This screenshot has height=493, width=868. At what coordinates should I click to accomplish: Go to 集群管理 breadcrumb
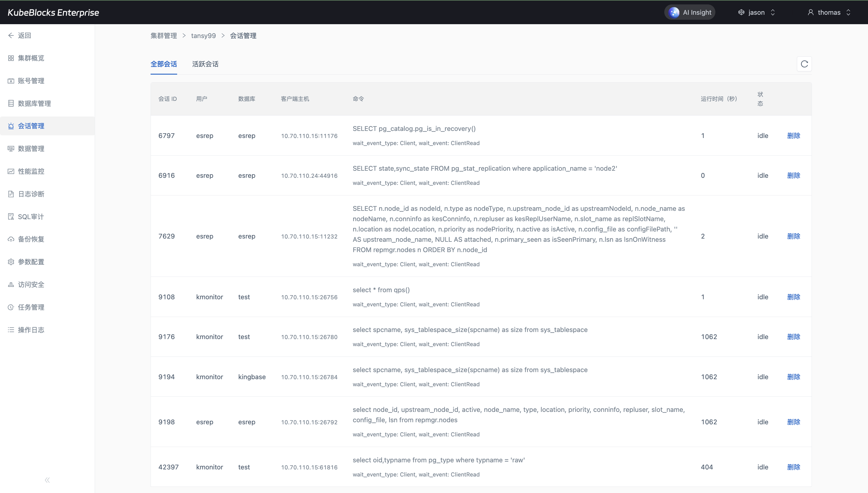point(164,36)
